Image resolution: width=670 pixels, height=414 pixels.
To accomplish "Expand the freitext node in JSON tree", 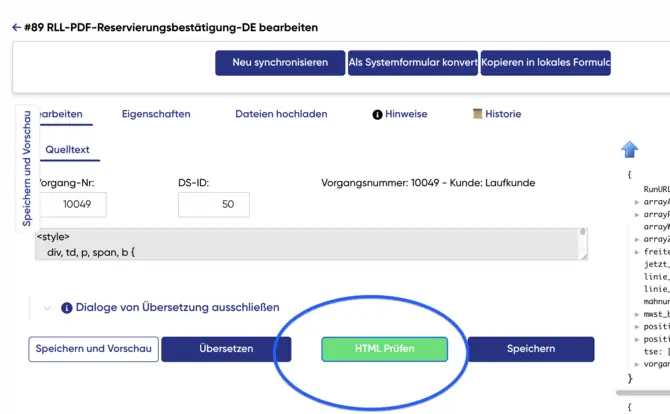I will (x=637, y=252).
